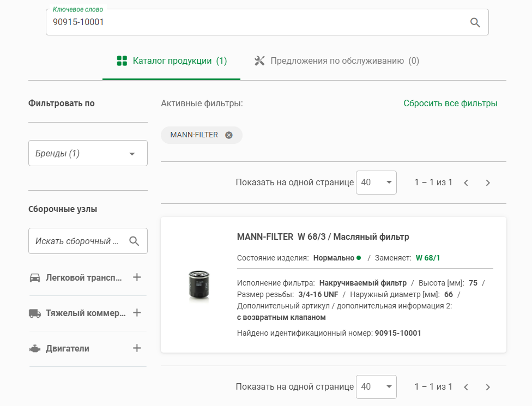This screenshot has width=532, height=406.
Task: Select the Двигатели tree label
Action: [68, 349]
